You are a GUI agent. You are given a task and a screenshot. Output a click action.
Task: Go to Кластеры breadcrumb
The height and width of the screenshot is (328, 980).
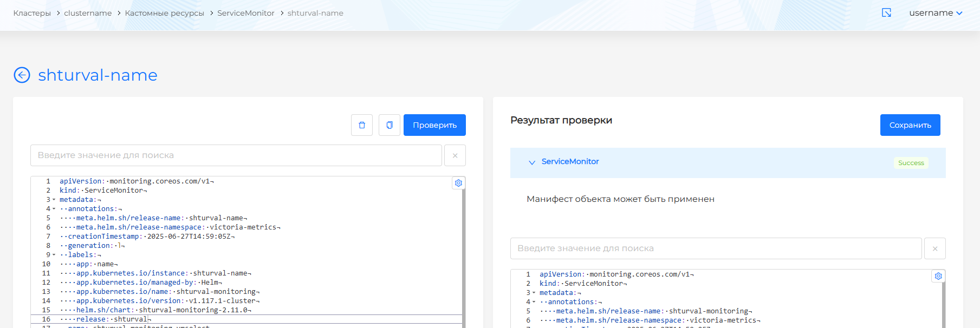point(32,13)
